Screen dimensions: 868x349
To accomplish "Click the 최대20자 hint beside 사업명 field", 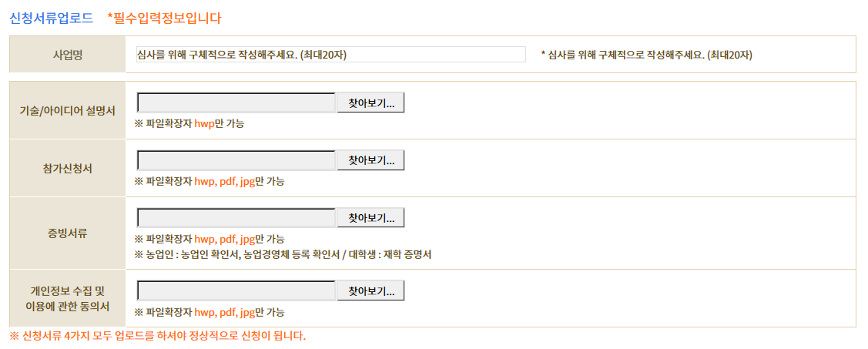I will tap(647, 55).
